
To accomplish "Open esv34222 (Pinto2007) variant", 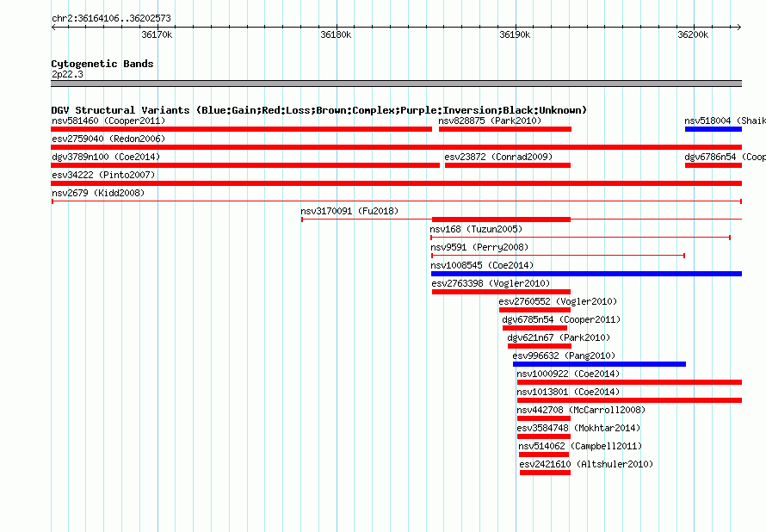I will [x=103, y=175].
